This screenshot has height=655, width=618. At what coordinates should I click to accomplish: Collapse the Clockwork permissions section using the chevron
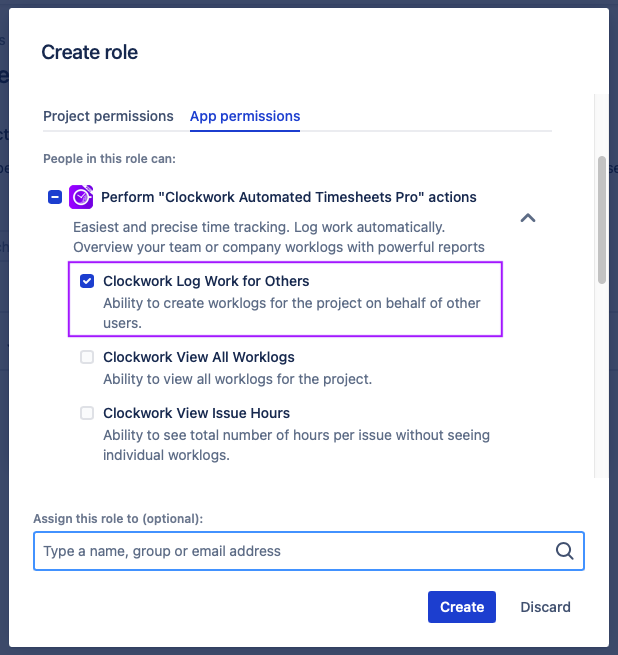(528, 218)
